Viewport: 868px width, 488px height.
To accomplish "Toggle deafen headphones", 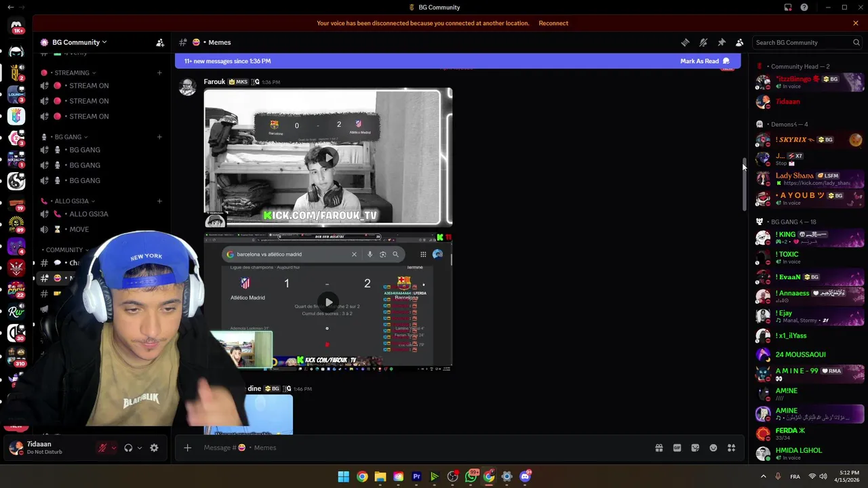I will point(128,448).
